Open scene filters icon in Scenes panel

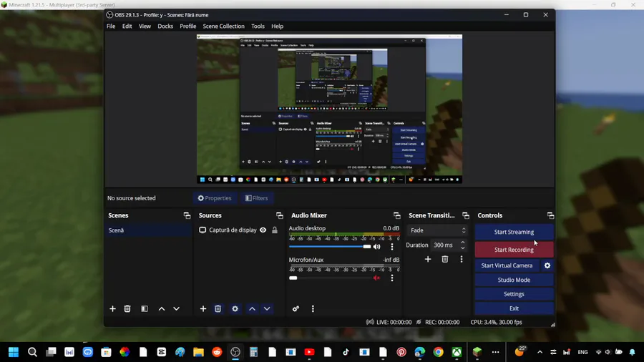click(x=145, y=308)
